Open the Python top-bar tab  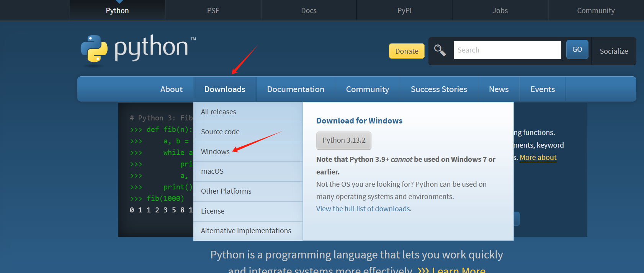click(118, 10)
